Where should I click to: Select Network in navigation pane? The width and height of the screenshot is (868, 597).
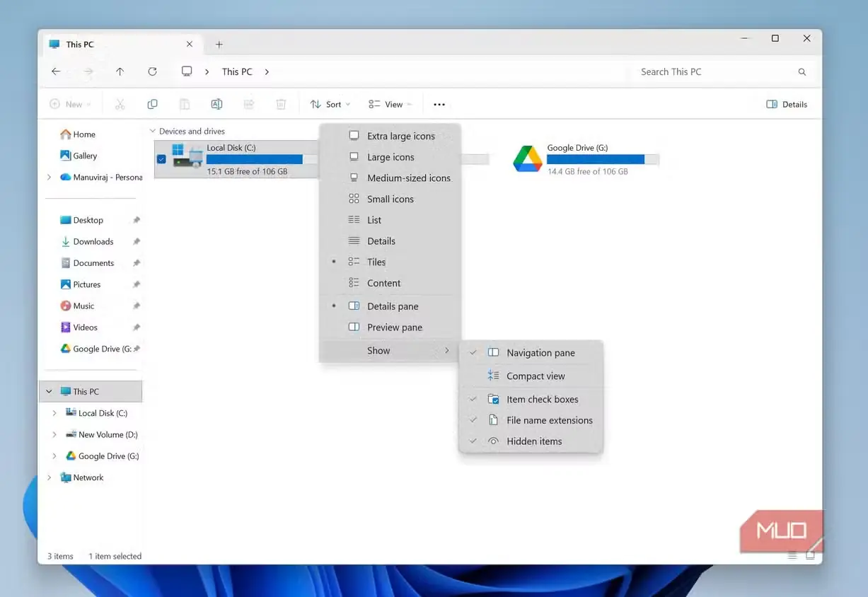pos(81,478)
